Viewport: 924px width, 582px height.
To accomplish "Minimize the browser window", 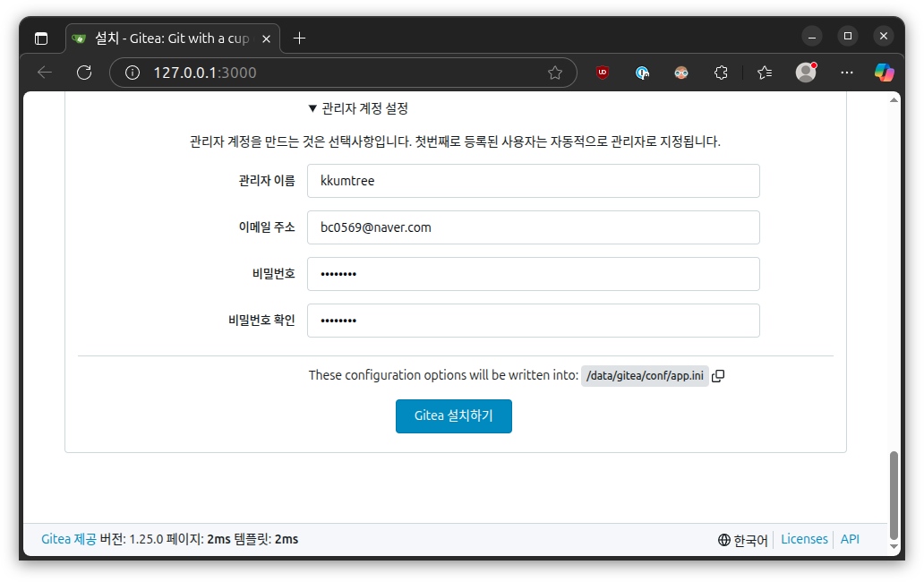I will click(811, 37).
